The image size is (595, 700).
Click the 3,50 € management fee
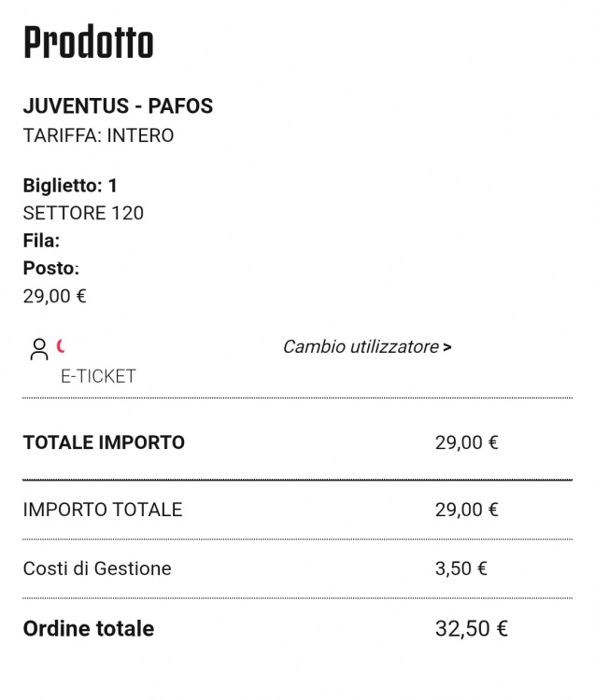pyautogui.click(x=461, y=568)
